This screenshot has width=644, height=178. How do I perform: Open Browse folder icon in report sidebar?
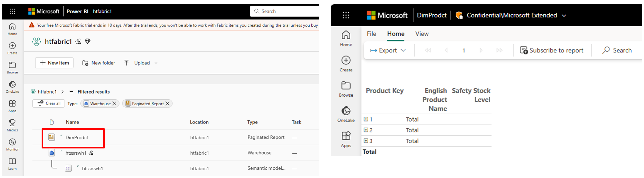coord(346,88)
